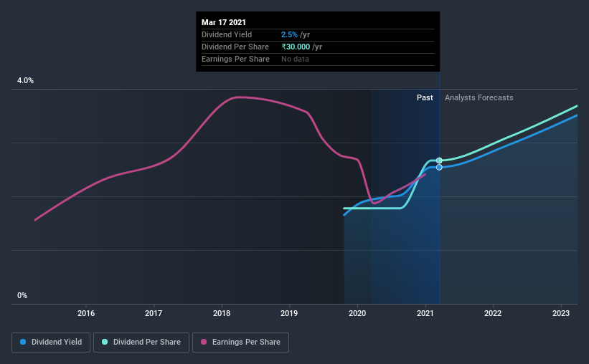Toggle the Dividend Yield legend button

pos(51,343)
